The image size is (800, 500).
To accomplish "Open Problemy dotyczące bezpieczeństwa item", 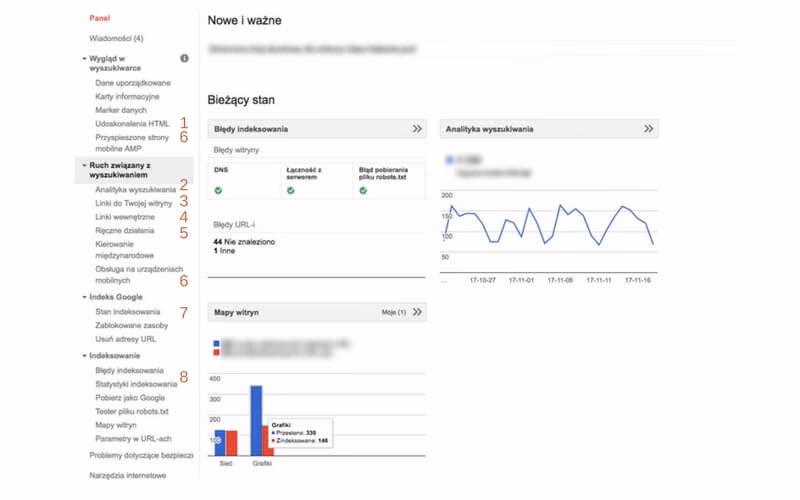I will click(x=141, y=456).
